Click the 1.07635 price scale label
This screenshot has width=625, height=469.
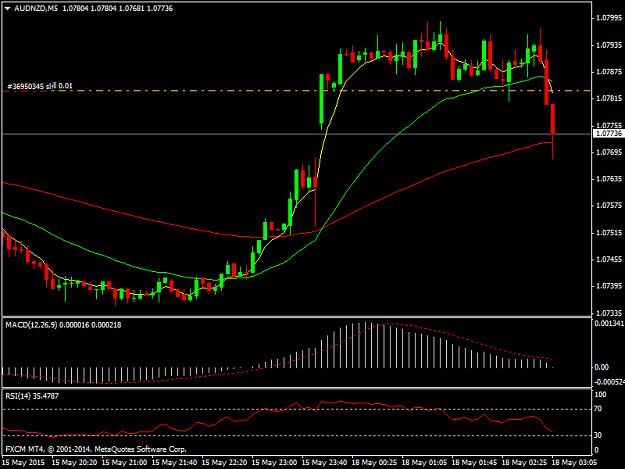tap(609, 179)
